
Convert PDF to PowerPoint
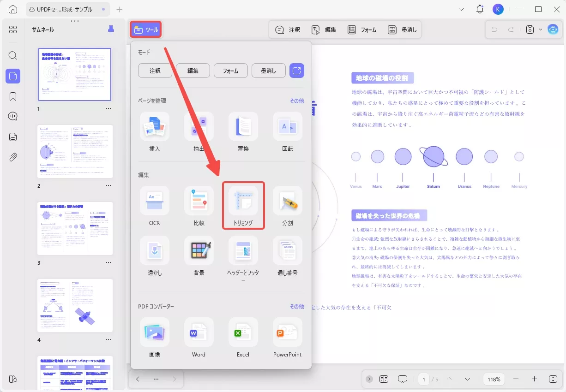(288, 338)
